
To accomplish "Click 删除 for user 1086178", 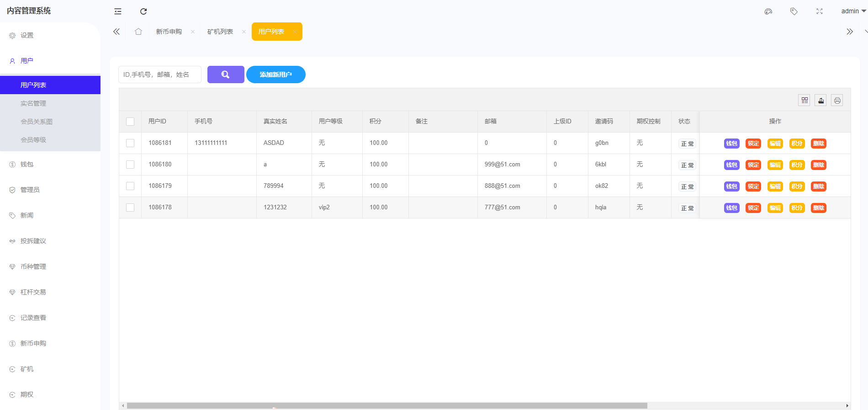I will [818, 208].
